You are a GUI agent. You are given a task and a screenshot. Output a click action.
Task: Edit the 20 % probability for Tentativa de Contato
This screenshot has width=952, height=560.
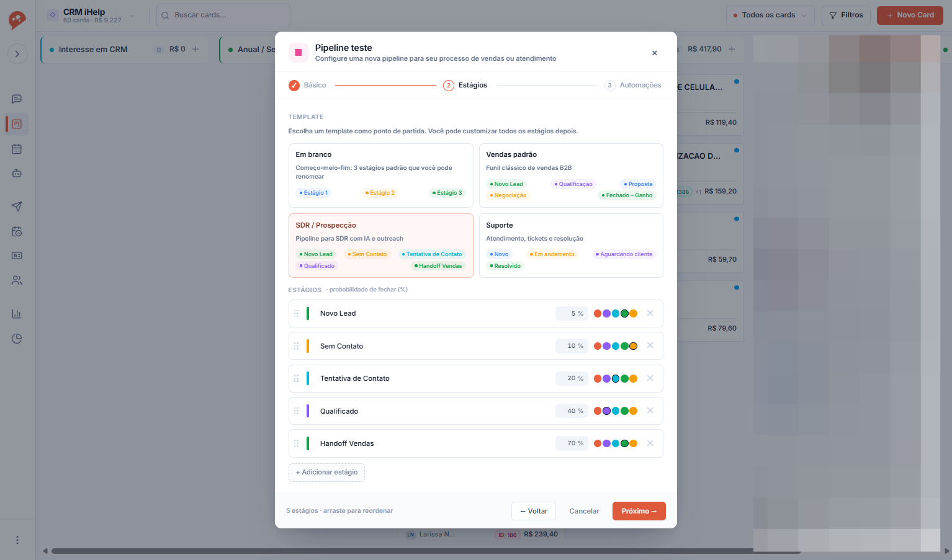point(572,378)
